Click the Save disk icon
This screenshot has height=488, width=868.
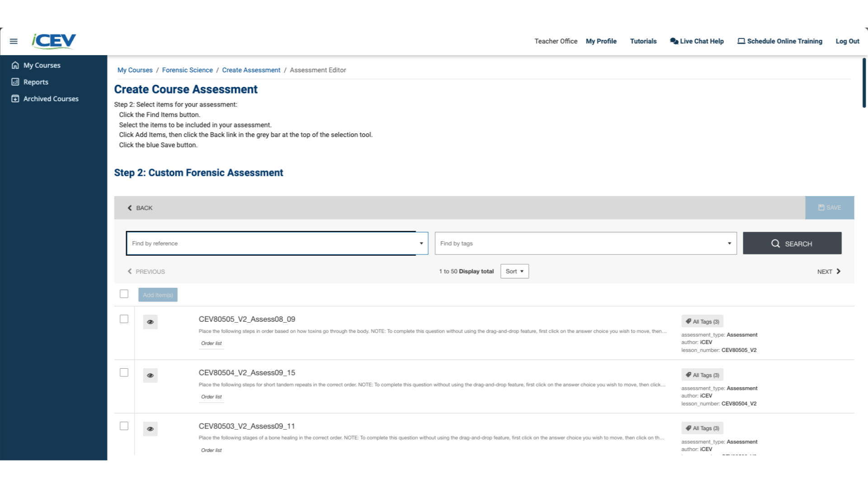[821, 207]
